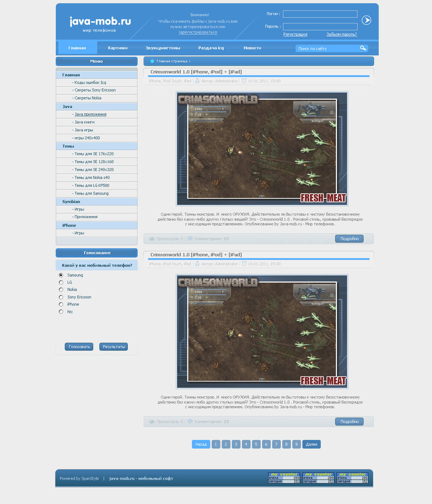Open the Java игры menu link

[84, 130]
